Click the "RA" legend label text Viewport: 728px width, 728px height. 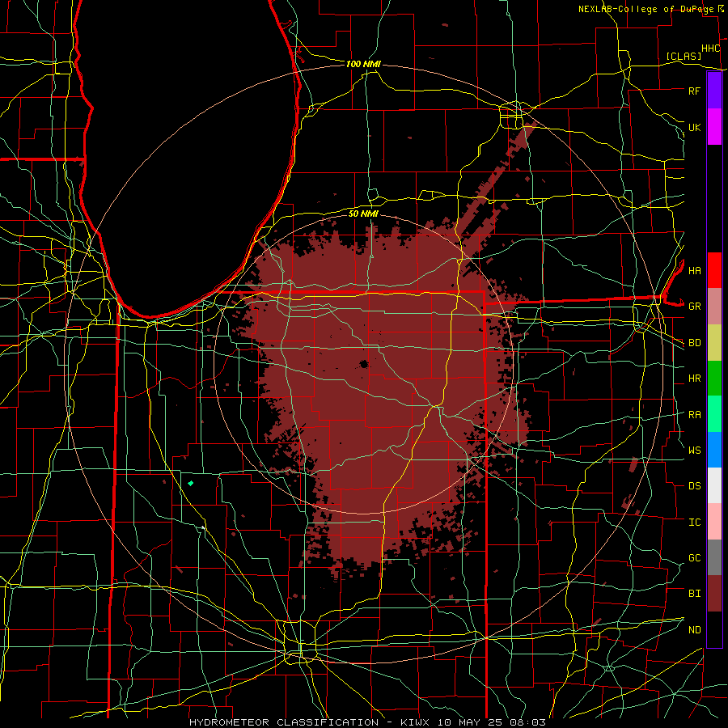pyautogui.click(x=695, y=415)
